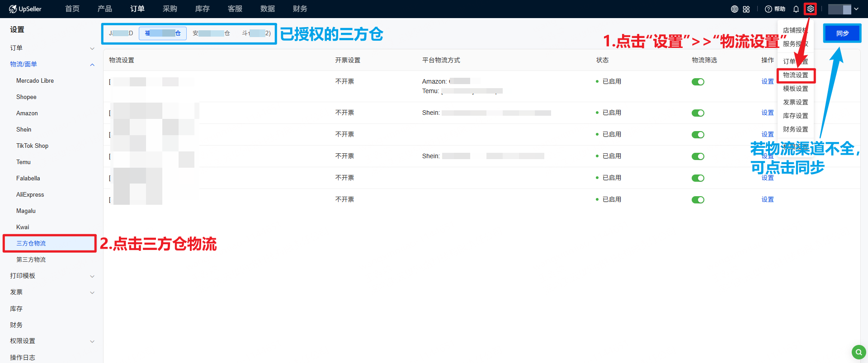
Task: Expand the 打印模板 sidebar section
Action: click(x=92, y=276)
